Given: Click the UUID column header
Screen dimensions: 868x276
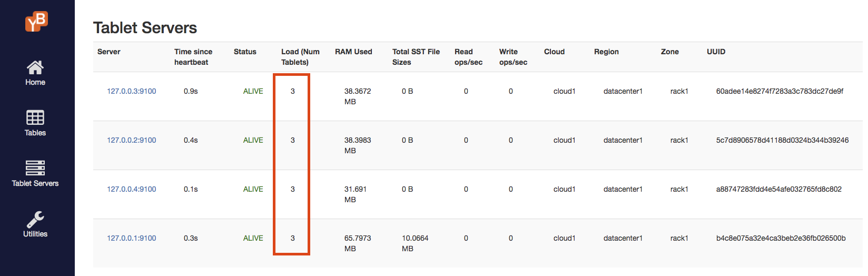Looking at the screenshot, I should pos(716,52).
